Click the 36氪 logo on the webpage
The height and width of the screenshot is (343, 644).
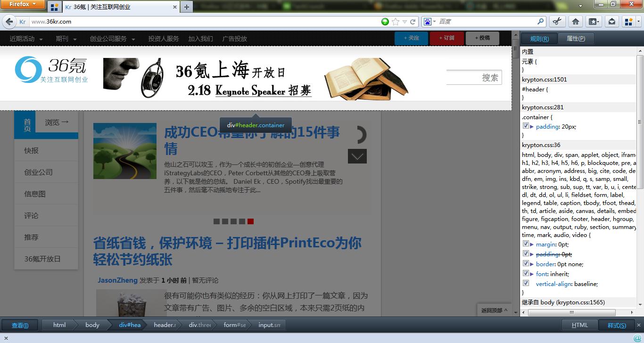pos(51,70)
